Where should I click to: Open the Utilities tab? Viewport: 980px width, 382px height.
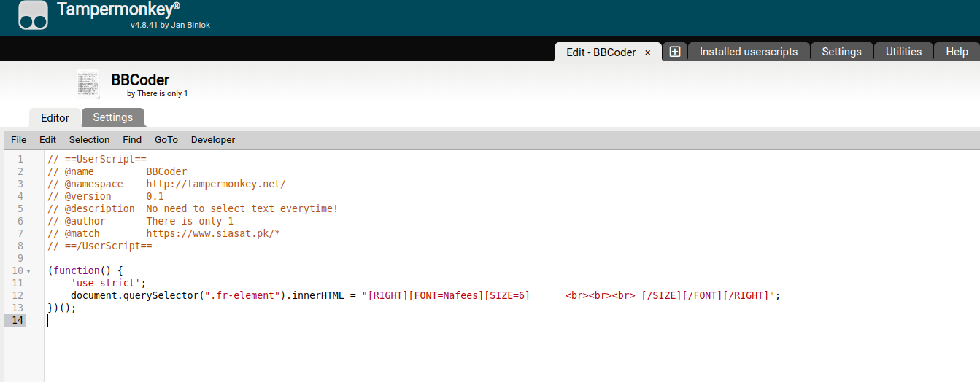click(903, 52)
